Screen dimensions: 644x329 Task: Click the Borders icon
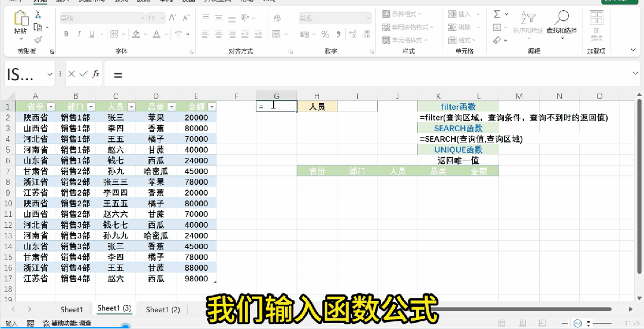(x=114, y=34)
